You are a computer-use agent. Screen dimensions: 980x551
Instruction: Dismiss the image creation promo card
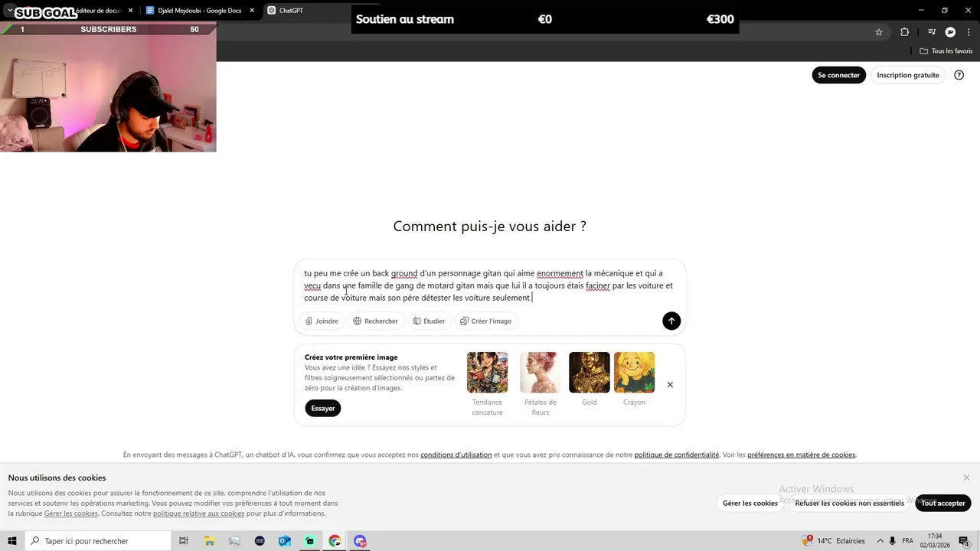[x=670, y=385]
